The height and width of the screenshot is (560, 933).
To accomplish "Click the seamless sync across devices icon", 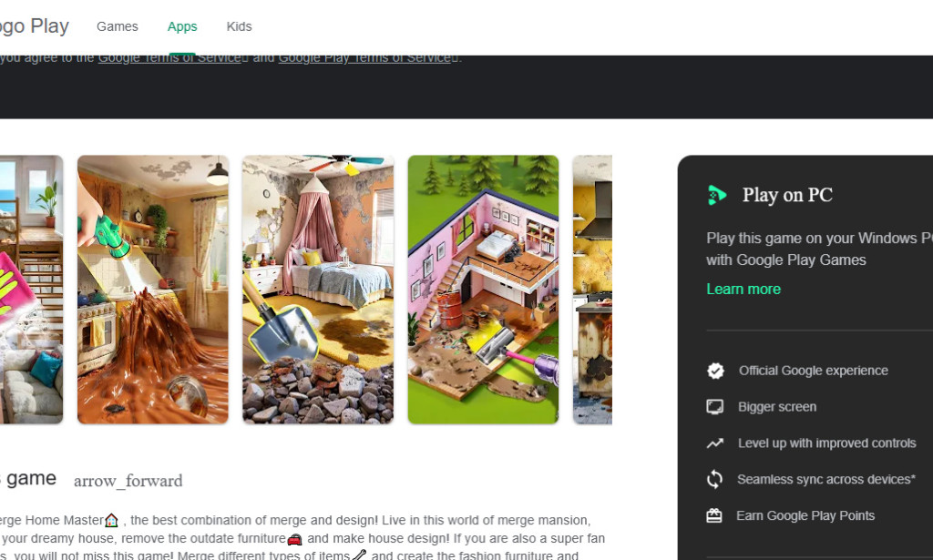I will tap(714, 479).
